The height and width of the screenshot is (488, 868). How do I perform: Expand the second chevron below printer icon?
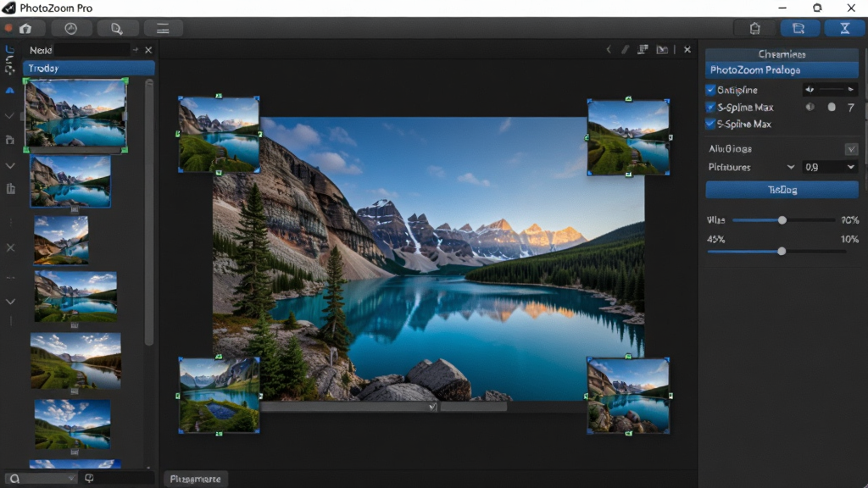tap(10, 165)
